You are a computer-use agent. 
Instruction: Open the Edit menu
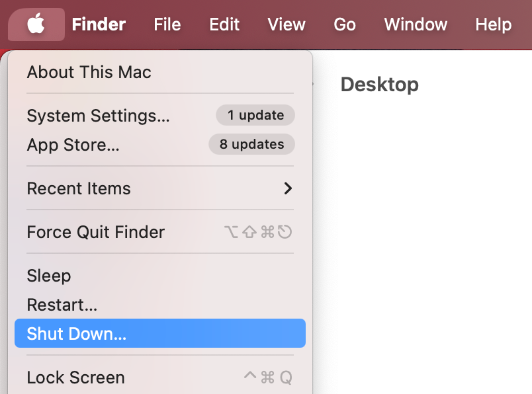point(224,24)
